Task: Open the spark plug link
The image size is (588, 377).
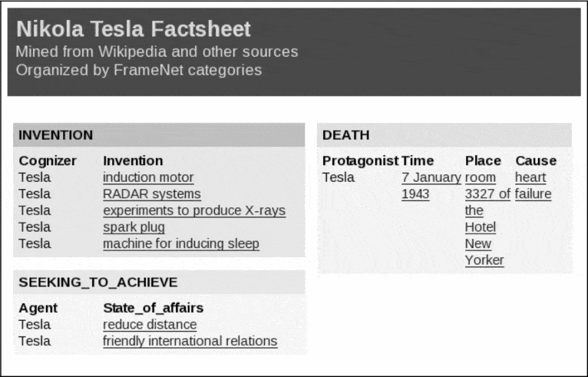Action: click(x=134, y=227)
